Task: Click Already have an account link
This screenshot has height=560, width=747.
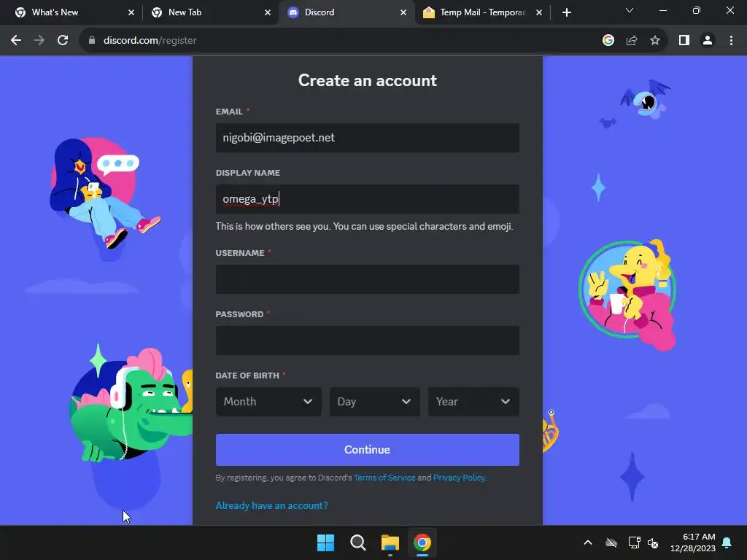Action: point(271,506)
